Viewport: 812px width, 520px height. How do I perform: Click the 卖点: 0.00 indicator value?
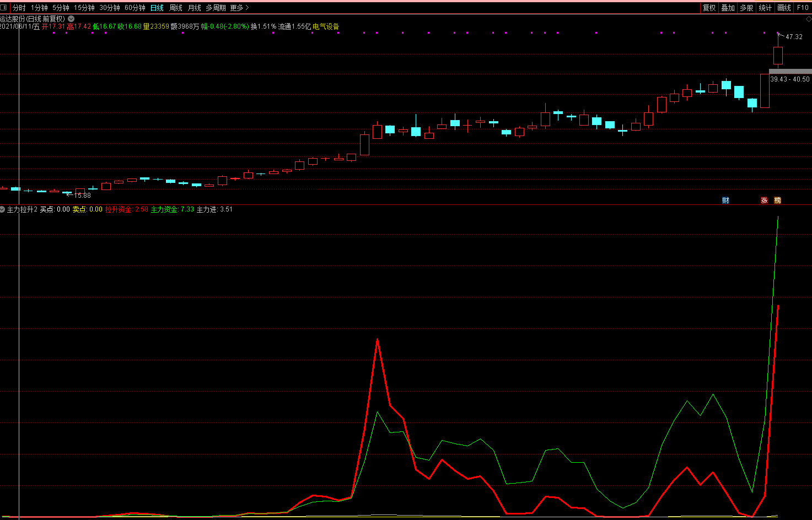point(88,209)
